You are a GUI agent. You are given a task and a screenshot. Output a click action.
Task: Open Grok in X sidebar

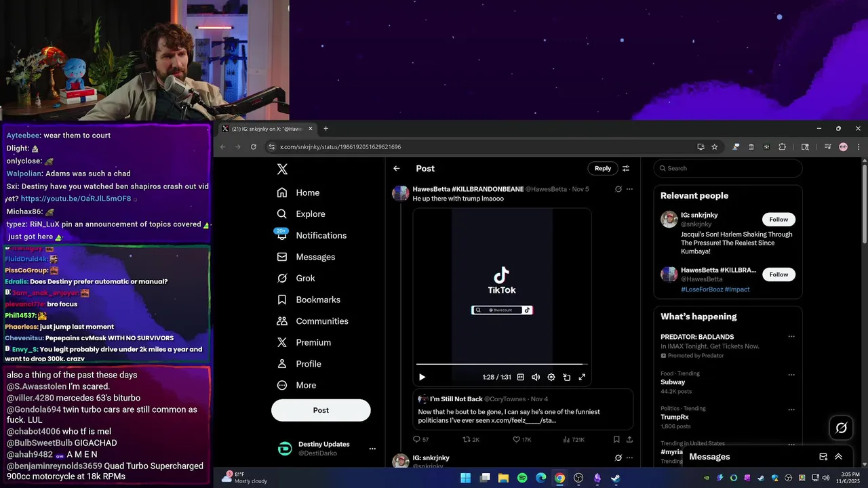point(296,278)
